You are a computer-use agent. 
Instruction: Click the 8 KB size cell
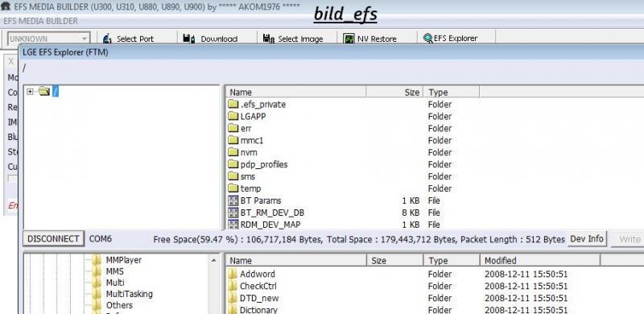pos(411,213)
